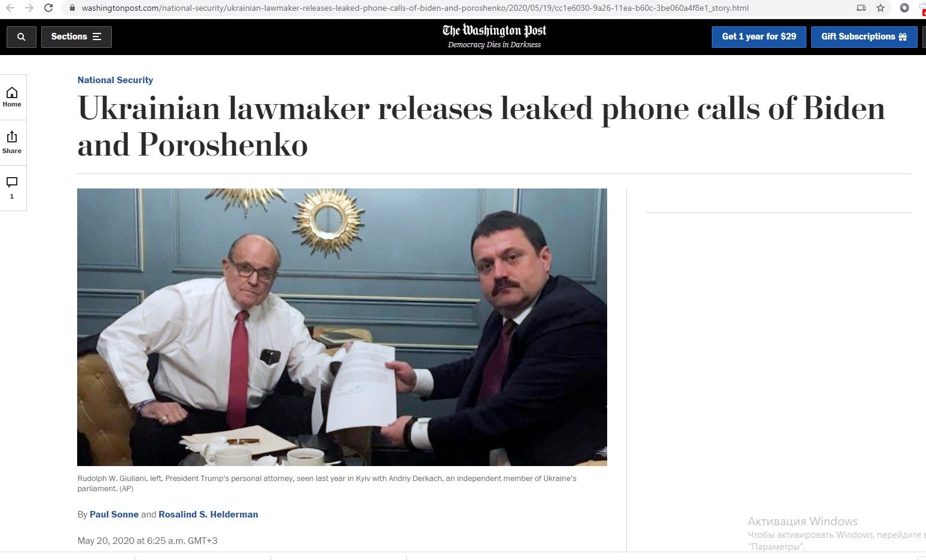Screen dimensions: 926x560
Task: Open the National Security section link
Action: [x=115, y=80]
